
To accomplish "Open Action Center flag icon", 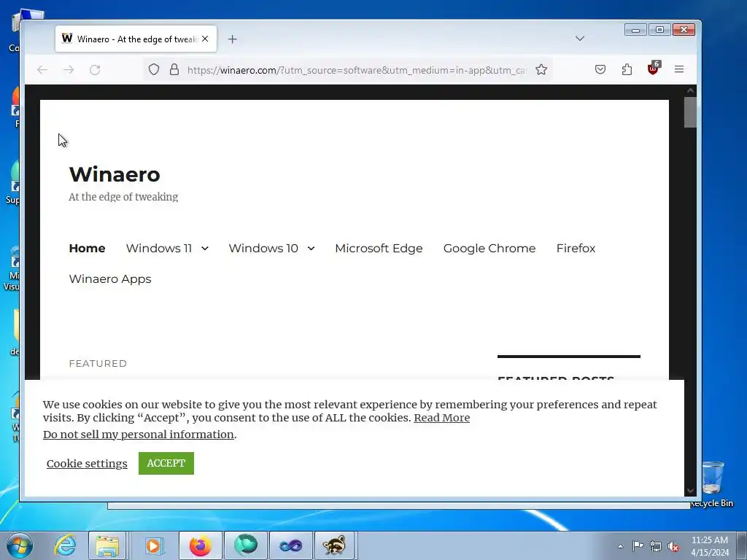I will tap(638, 546).
